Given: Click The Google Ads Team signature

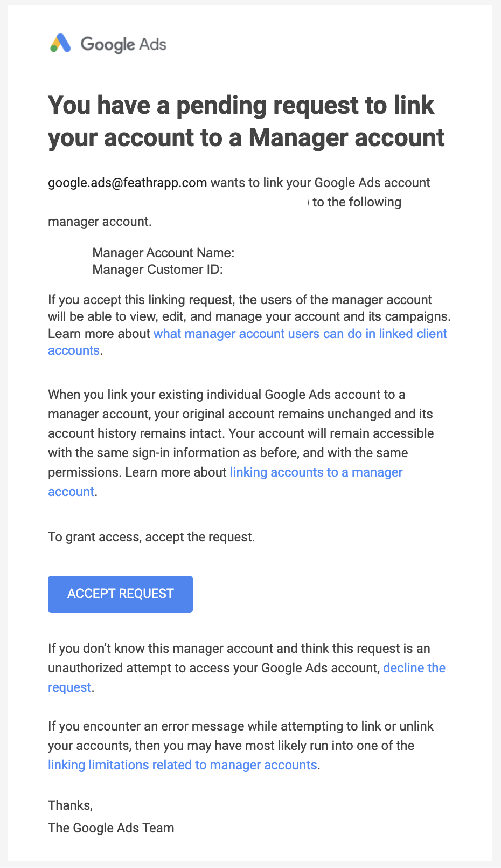Looking at the screenshot, I should click(111, 828).
